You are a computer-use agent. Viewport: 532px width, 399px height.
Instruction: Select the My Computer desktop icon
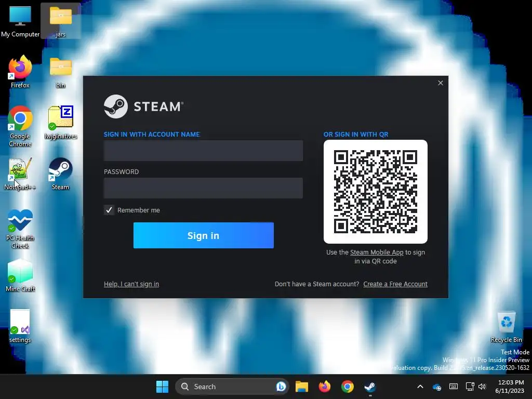point(20,21)
